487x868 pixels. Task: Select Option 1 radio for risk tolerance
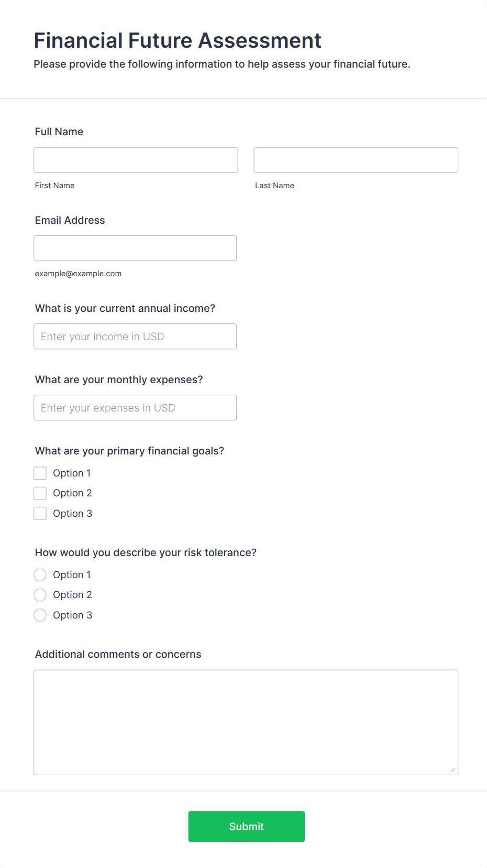pos(40,575)
